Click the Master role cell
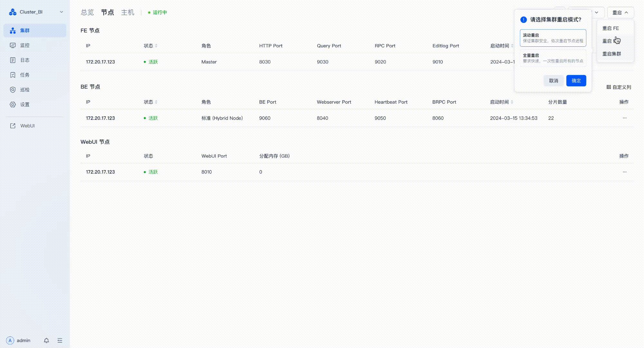The image size is (644, 348). point(209,62)
